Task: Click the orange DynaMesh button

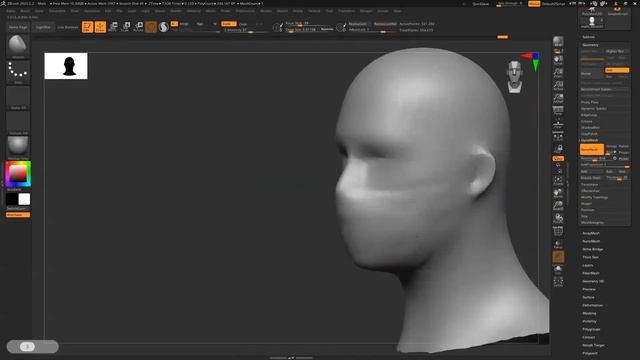Action: pos(591,150)
